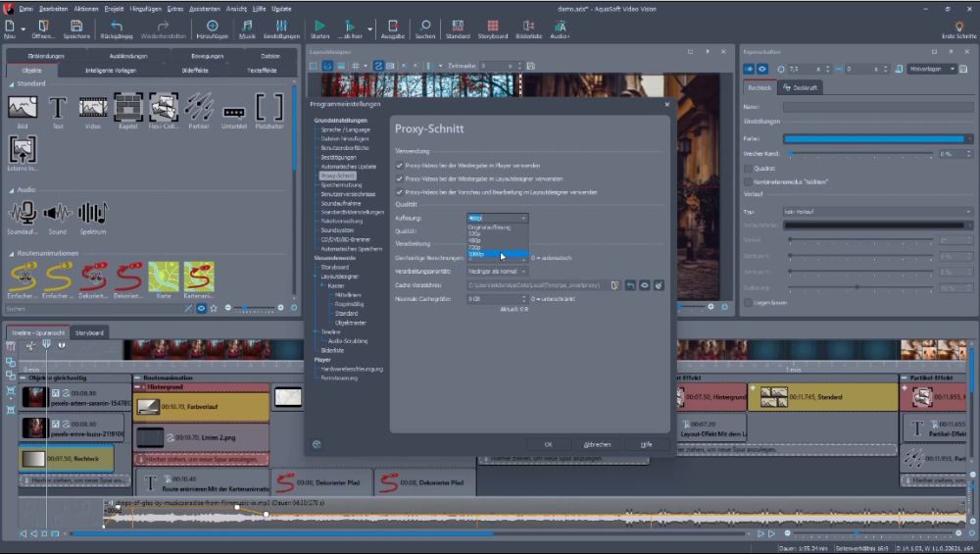Toggle proxy videos for preview and editing
980x554 pixels.
(x=400, y=192)
